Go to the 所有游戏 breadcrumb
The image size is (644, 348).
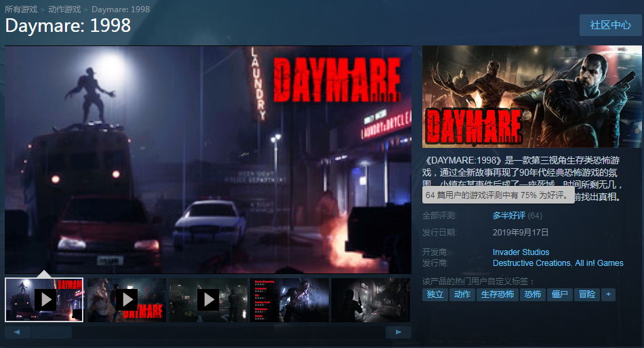(x=22, y=9)
